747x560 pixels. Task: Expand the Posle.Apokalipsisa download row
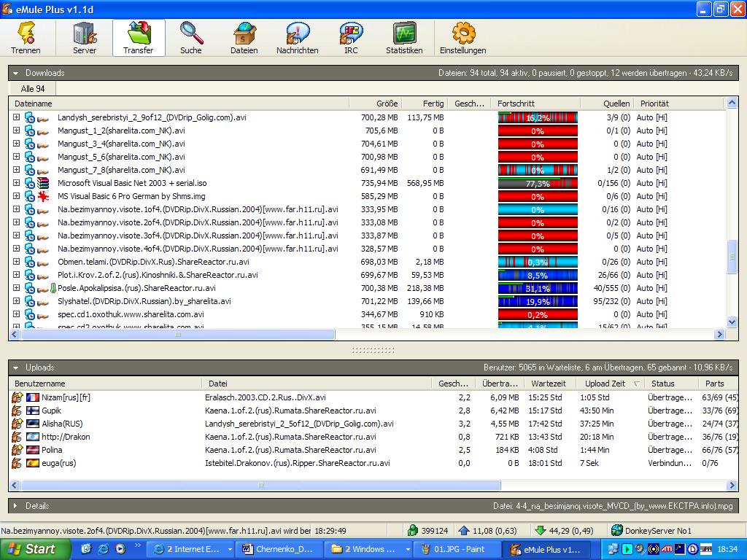(16, 287)
